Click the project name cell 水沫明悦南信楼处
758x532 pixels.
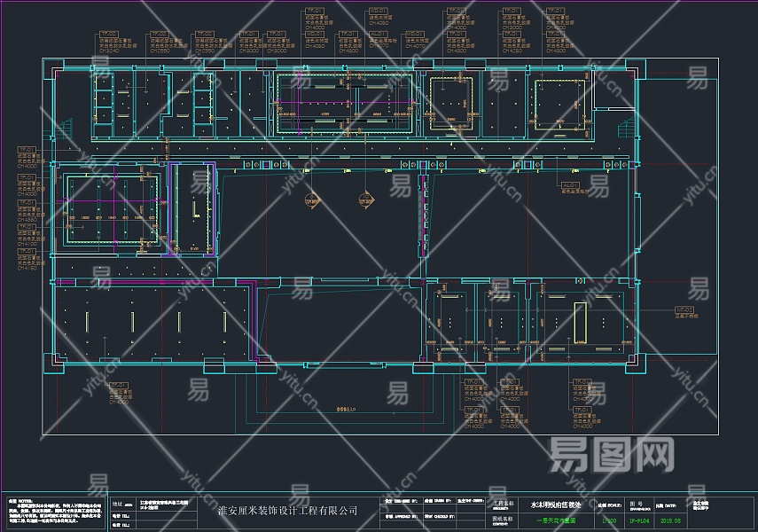tap(555, 504)
